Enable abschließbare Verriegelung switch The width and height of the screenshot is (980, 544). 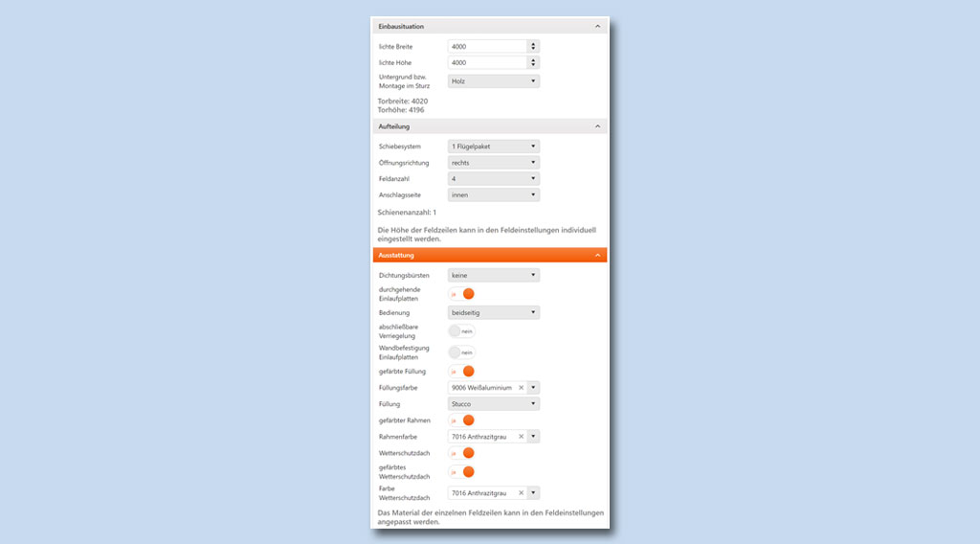[462, 330]
